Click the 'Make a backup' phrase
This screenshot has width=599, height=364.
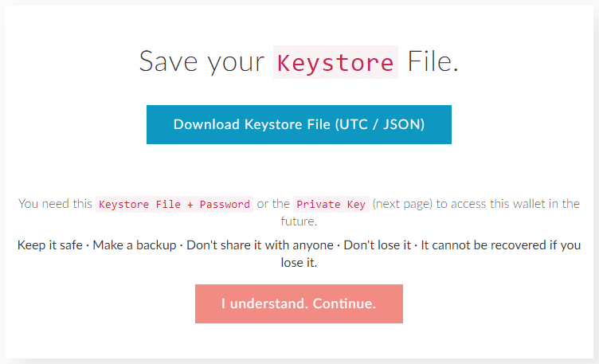pos(134,245)
